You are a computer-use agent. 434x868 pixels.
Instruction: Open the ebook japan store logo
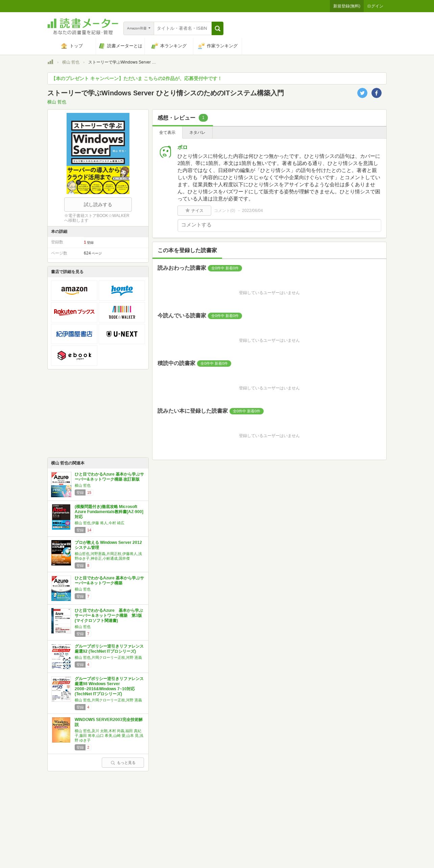pyautogui.click(x=74, y=356)
